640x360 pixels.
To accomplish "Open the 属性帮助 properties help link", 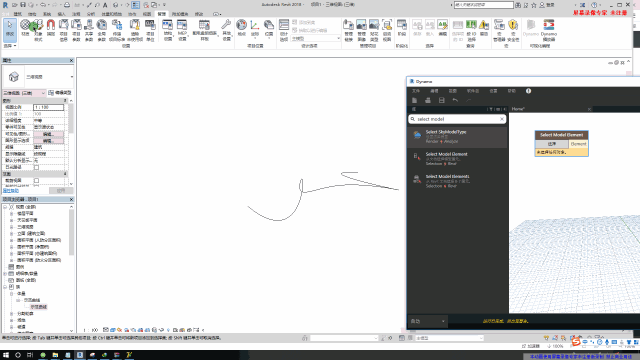I will click(11, 191).
